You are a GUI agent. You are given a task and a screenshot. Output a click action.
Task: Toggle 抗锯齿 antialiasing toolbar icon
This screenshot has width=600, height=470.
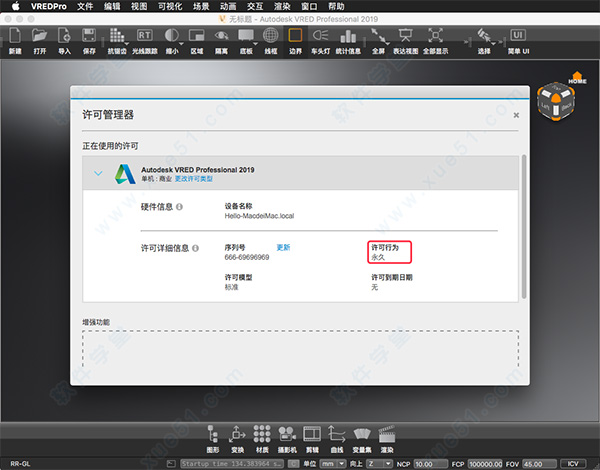point(116,36)
